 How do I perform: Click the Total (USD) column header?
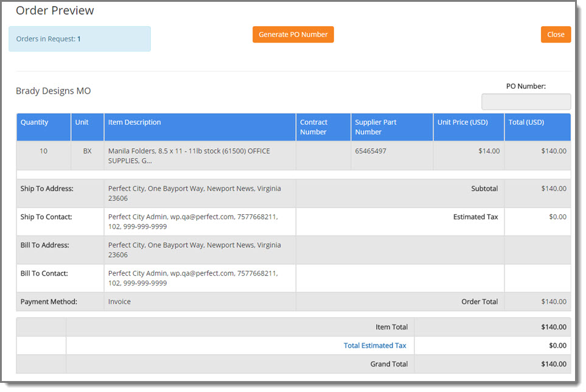526,122
